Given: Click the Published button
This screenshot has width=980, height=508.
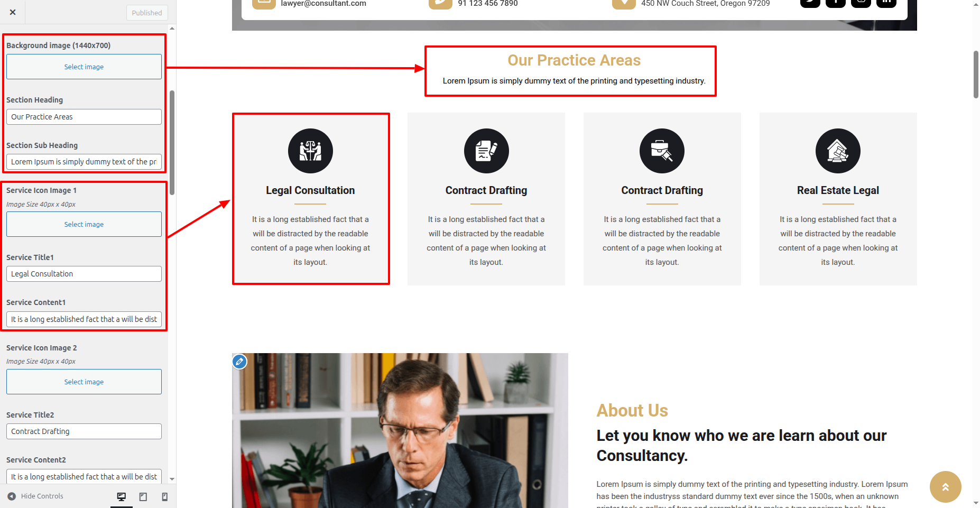Looking at the screenshot, I should click(147, 13).
